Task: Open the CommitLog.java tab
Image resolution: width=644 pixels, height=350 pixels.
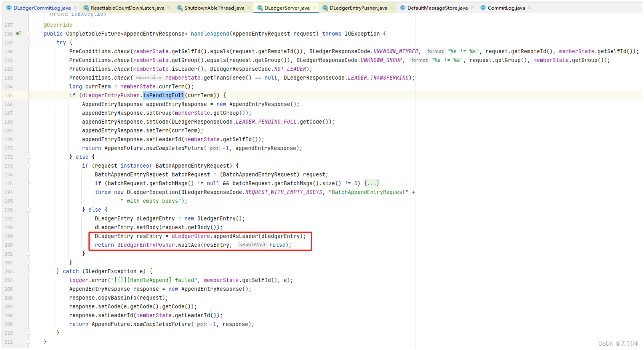Action: (506, 8)
